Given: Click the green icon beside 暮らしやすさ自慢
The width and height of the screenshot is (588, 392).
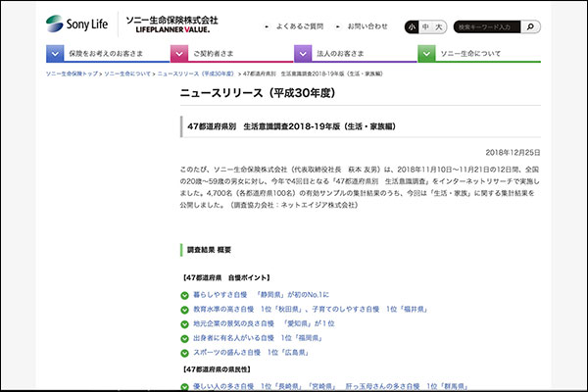Looking at the screenshot, I should (x=184, y=294).
